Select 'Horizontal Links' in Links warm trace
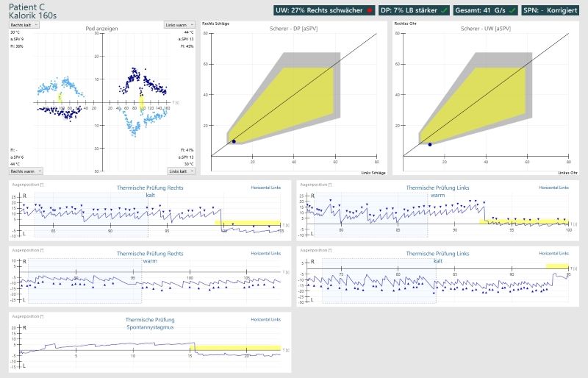Viewport: 588px width, 378px height. pos(553,188)
